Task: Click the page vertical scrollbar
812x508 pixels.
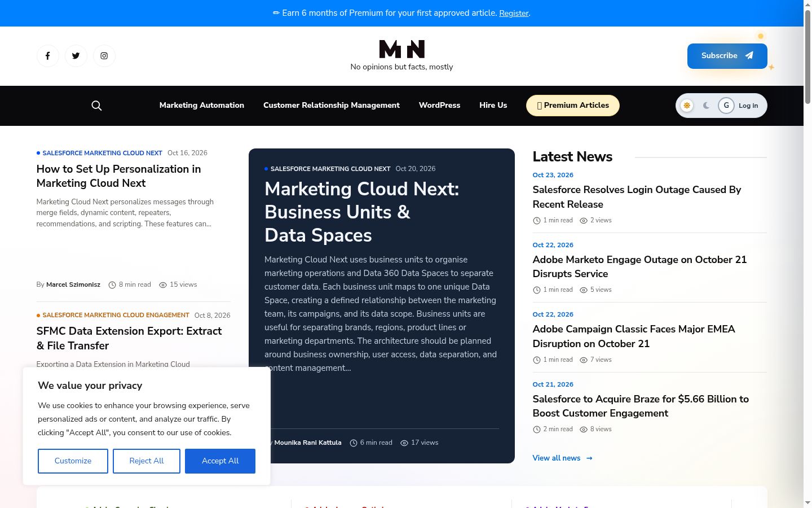Action: 807,56
